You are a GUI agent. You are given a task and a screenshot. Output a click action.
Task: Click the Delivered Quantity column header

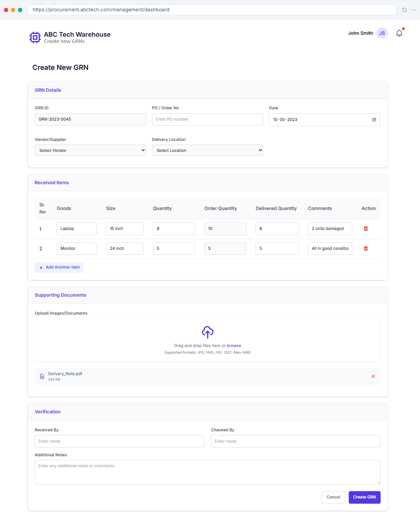pyautogui.click(x=276, y=208)
